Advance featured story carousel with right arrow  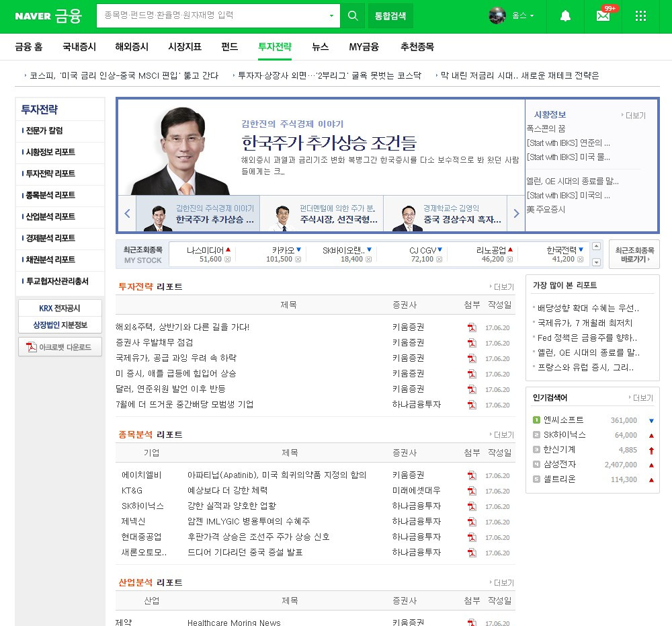pos(517,212)
